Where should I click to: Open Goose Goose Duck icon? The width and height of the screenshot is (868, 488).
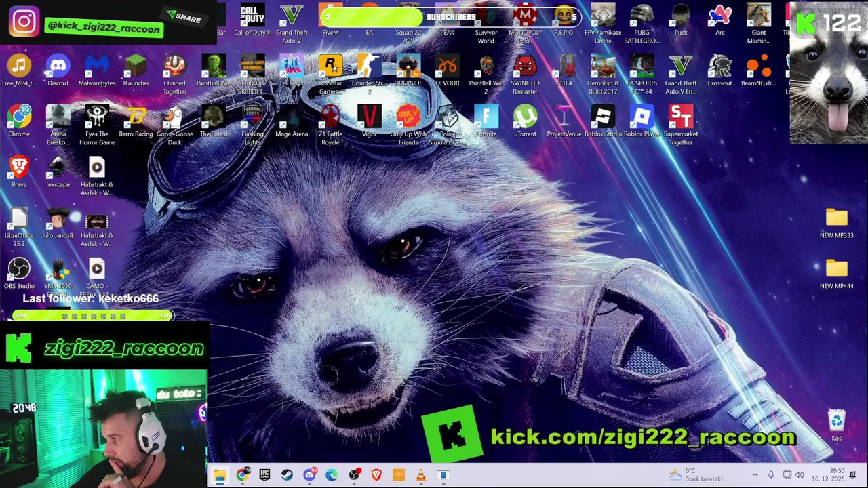(174, 125)
